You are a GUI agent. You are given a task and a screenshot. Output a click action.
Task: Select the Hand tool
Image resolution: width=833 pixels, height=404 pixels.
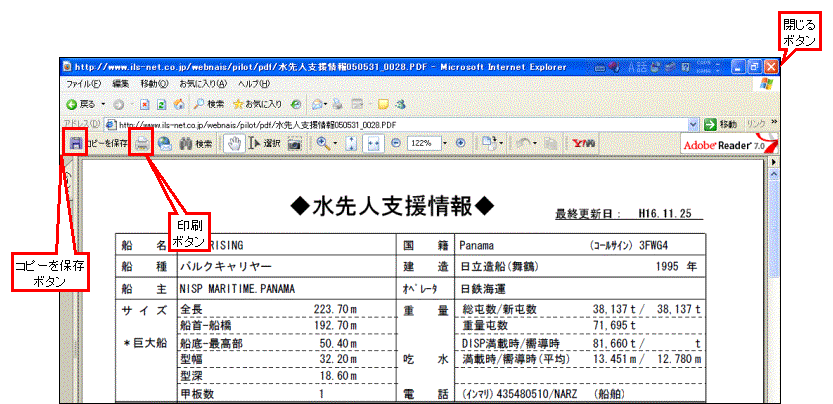(232, 144)
